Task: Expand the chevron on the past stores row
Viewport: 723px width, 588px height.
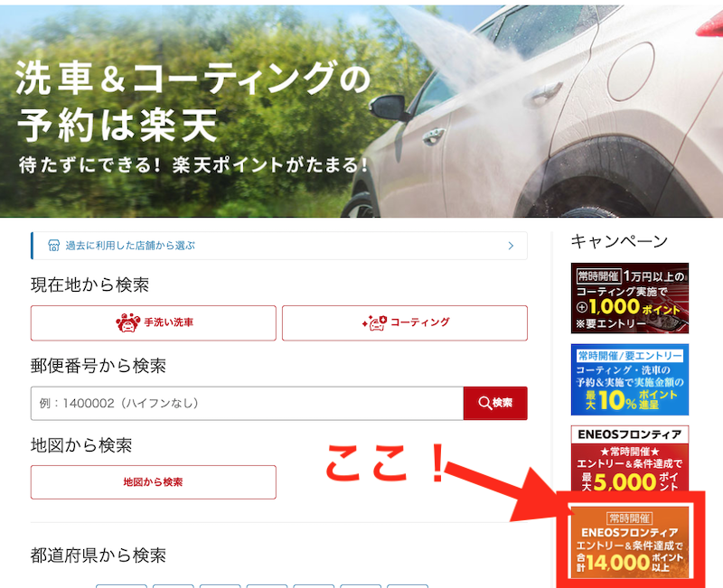Action: point(511,246)
